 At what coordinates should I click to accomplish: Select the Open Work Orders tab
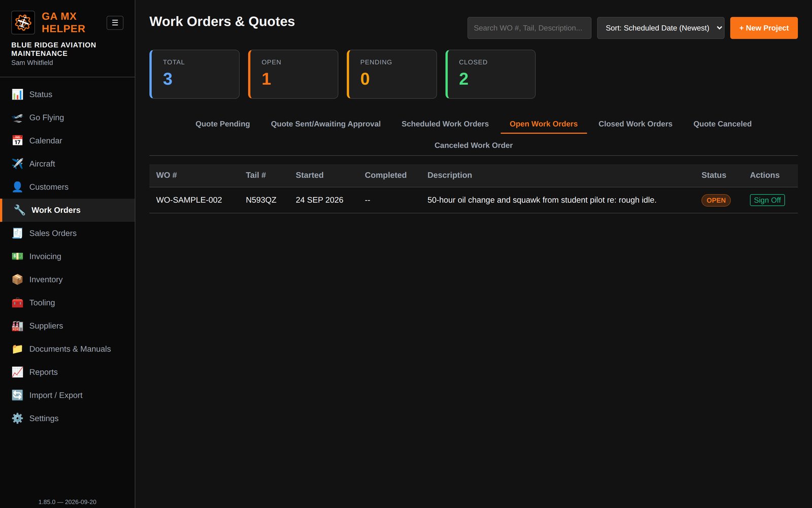click(544, 124)
